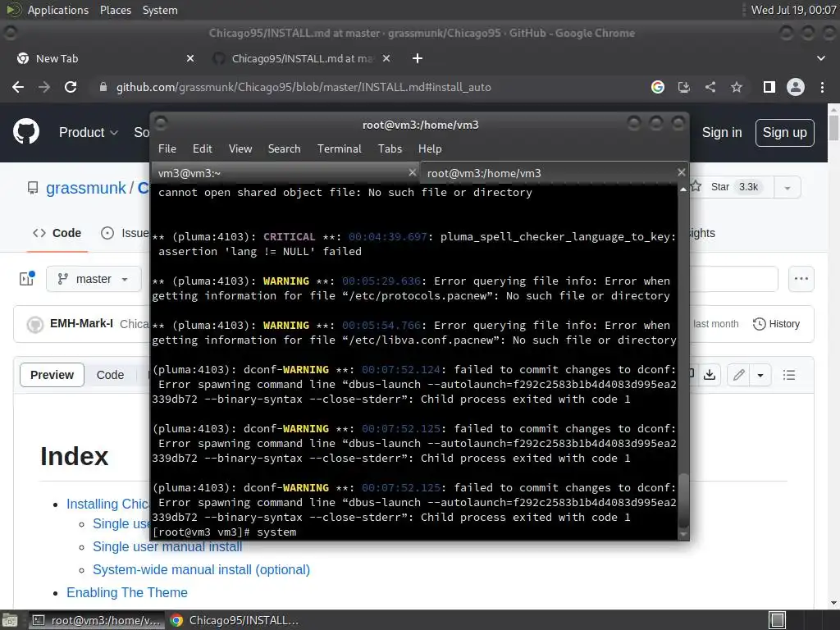Open EMH-Mark-I author link
The height and width of the screenshot is (630, 840).
coord(81,323)
